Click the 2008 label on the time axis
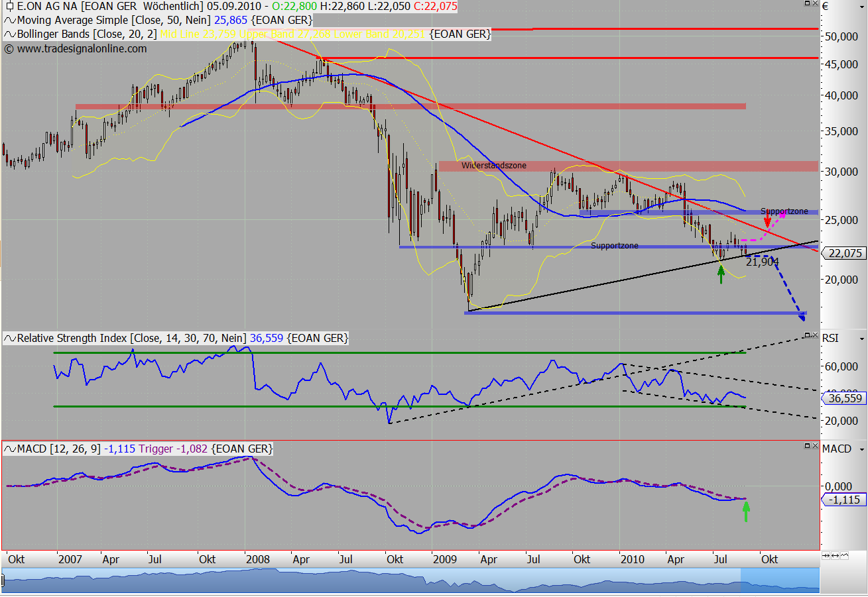This screenshot has height=597, width=868. point(257,559)
